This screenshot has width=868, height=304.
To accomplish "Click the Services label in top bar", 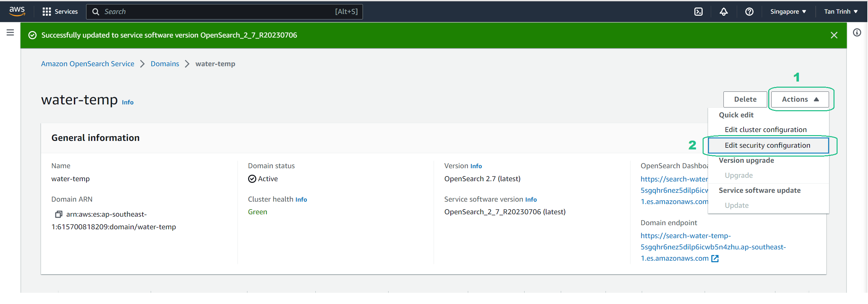I will (x=66, y=12).
